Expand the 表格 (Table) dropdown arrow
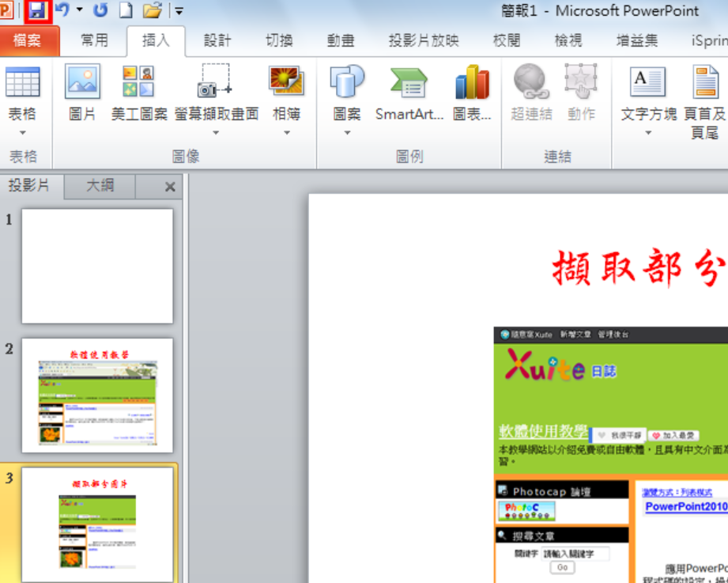 tap(22, 133)
